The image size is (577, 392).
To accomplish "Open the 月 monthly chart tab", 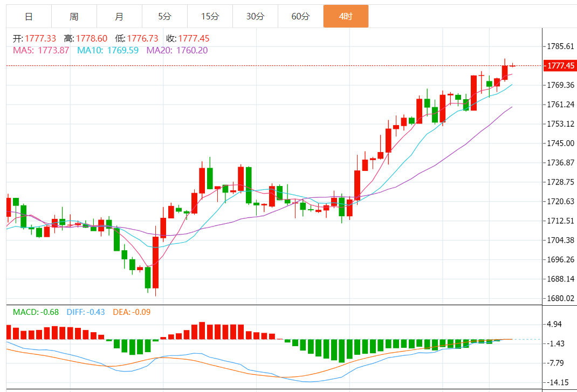I will [119, 17].
